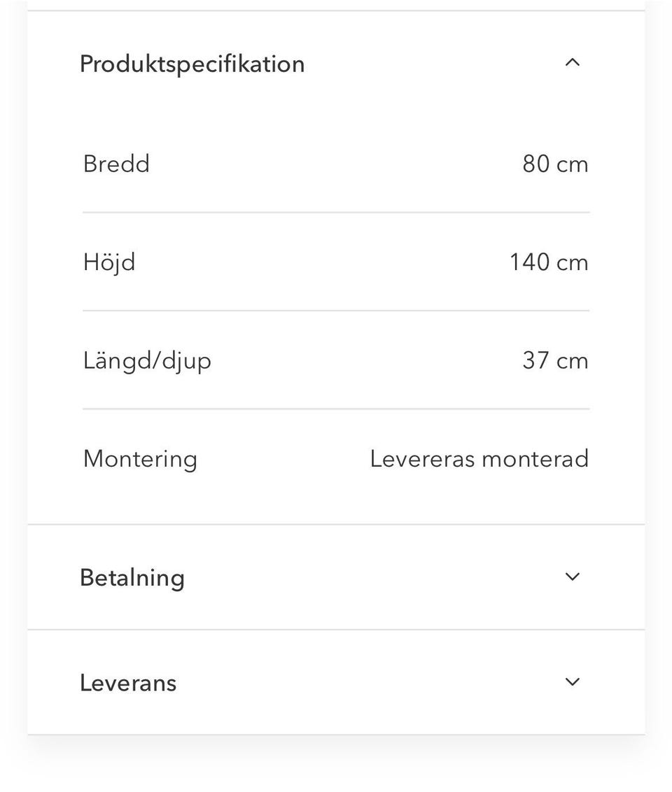Click the top border line above Produktspecifikation
This screenshot has width=672, height=792.
336,10
